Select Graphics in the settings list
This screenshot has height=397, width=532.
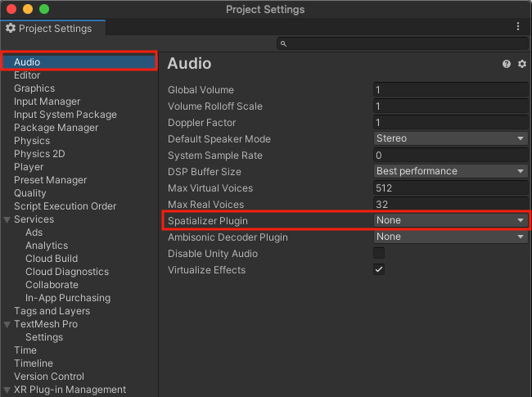34,88
